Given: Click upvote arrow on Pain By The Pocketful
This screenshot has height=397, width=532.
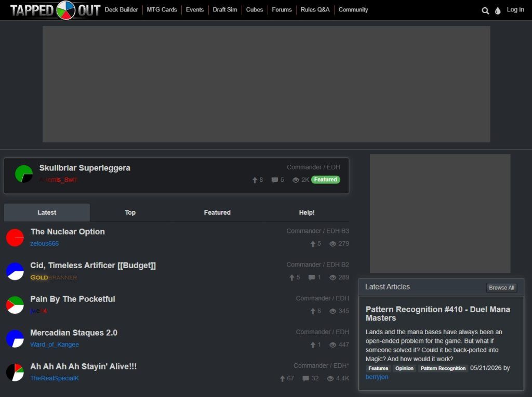Looking at the screenshot, I should pyautogui.click(x=313, y=311).
